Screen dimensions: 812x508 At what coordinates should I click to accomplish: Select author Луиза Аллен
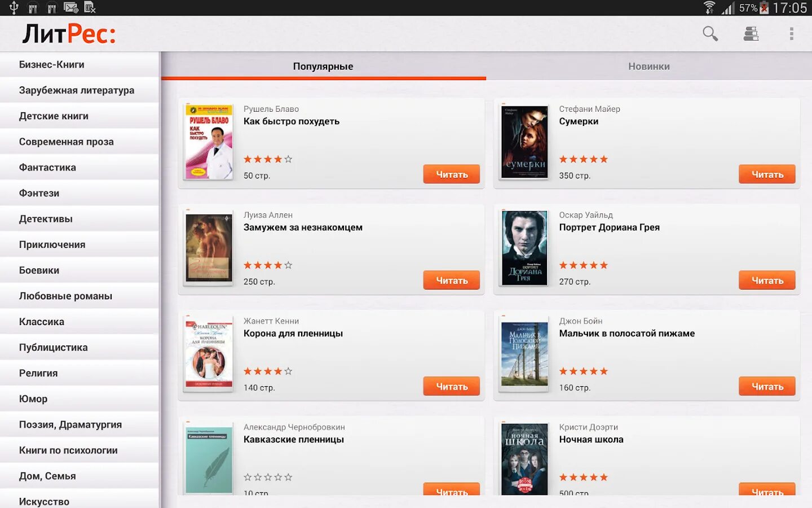[x=268, y=215]
